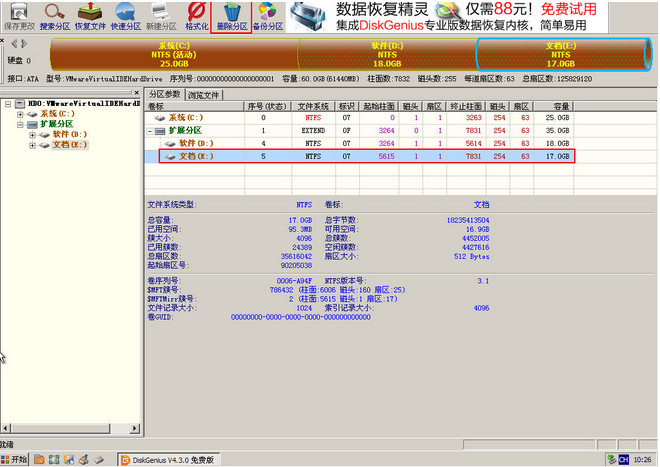Image resolution: width=660 pixels, height=467 pixels.
Task: Click right arrow of tree horizontal scrollbar
Action: tap(135, 429)
